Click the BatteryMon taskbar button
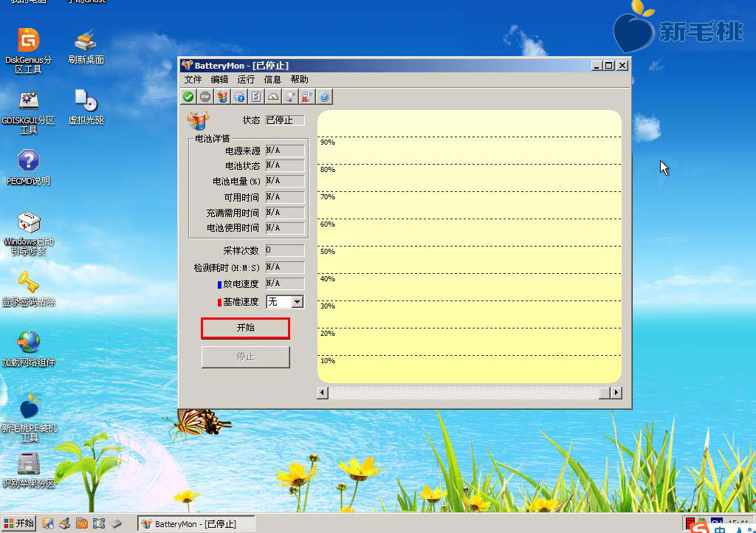This screenshot has height=533, width=756. [196, 524]
